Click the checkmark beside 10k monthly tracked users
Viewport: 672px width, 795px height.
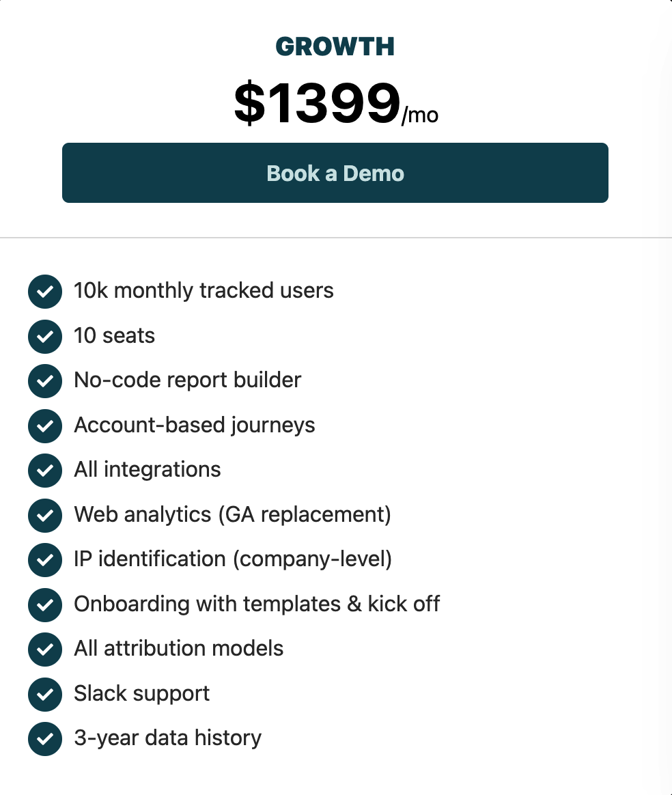45,291
